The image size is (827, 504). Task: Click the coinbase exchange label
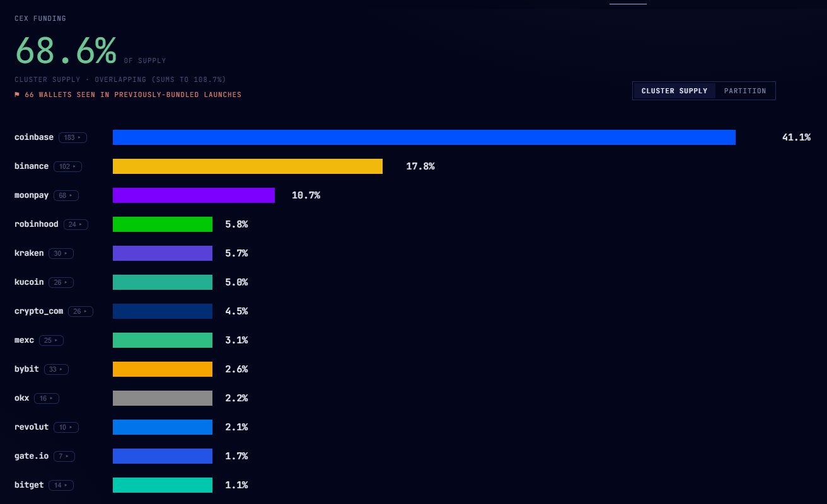pyautogui.click(x=34, y=137)
